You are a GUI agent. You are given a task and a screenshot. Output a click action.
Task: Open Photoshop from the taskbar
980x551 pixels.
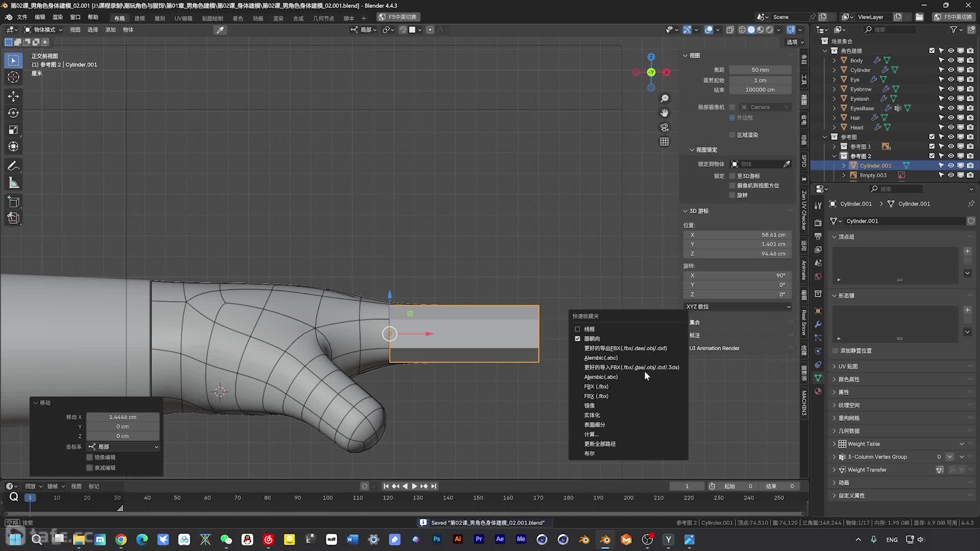(x=436, y=539)
